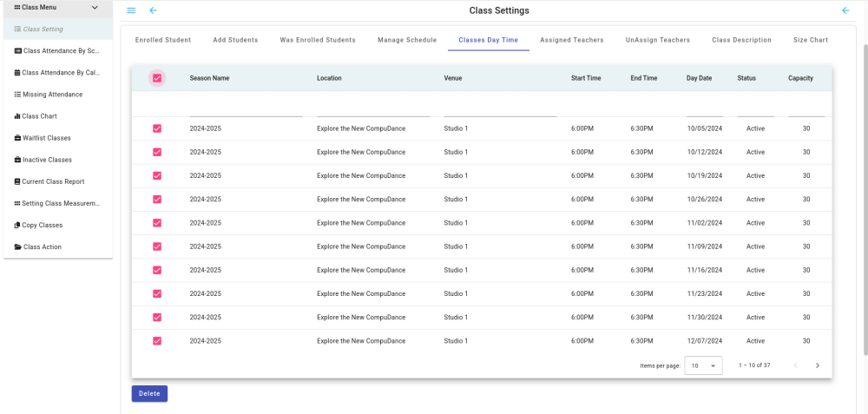The width and height of the screenshot is (868, 414).
Task: Click the Season Name filter field
Action: (246, 108)
